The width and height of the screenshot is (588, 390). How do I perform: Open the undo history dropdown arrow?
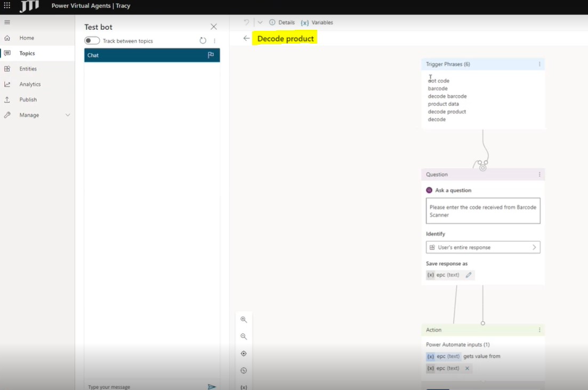(260, 22)
